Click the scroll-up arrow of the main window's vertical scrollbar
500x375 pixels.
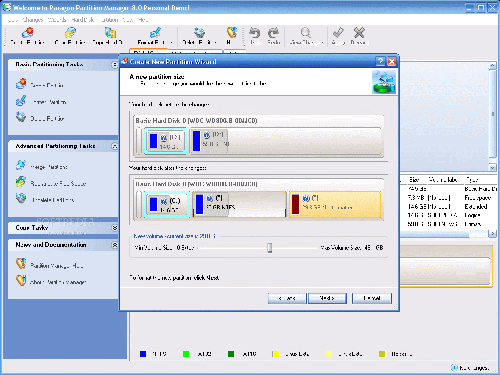[492, 66]
